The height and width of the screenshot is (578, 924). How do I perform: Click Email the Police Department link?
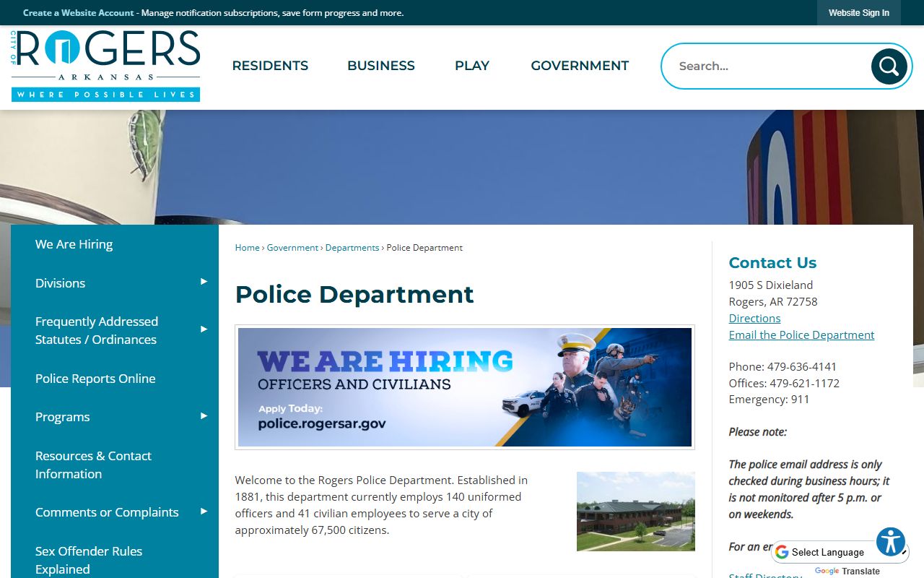(x=801, y=335)
